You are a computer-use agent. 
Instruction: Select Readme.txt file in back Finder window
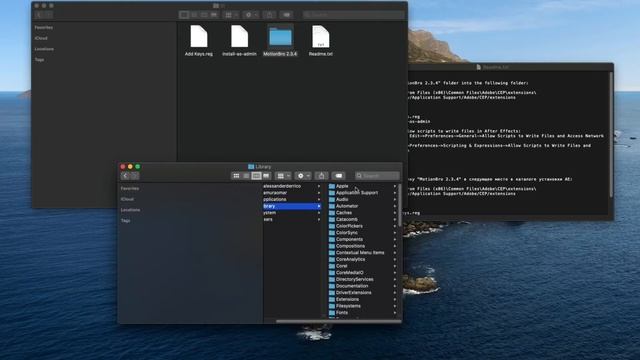pos(320,40)
